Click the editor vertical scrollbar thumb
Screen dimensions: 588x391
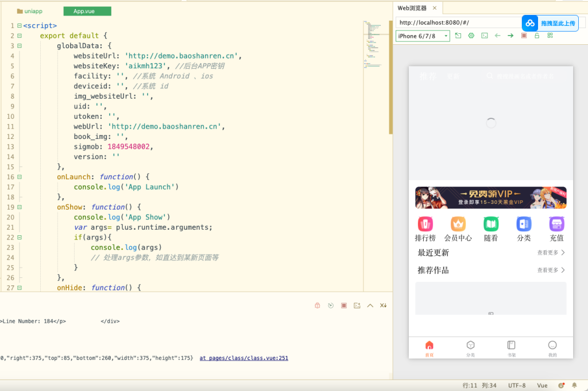(x=390, y=78)
